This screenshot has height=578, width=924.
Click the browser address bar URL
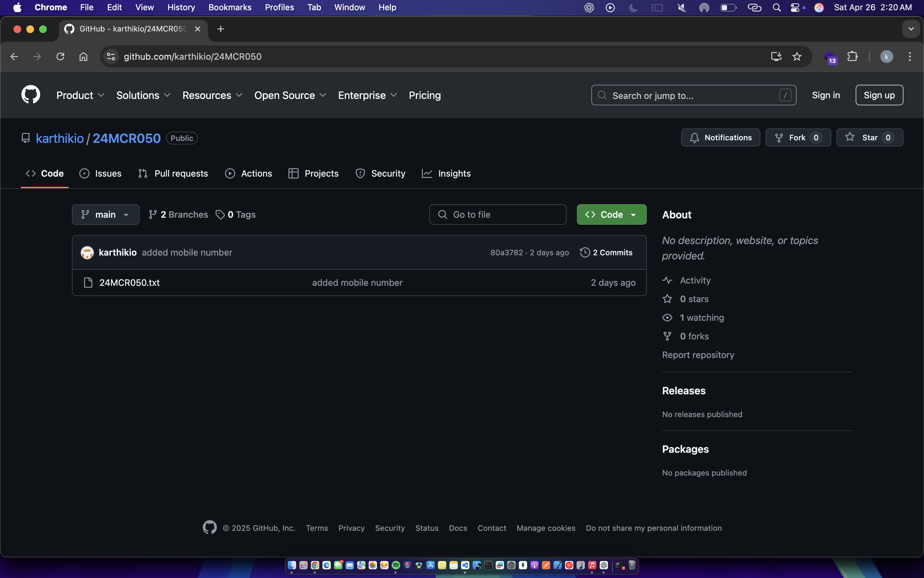click(x=193, y=57)
